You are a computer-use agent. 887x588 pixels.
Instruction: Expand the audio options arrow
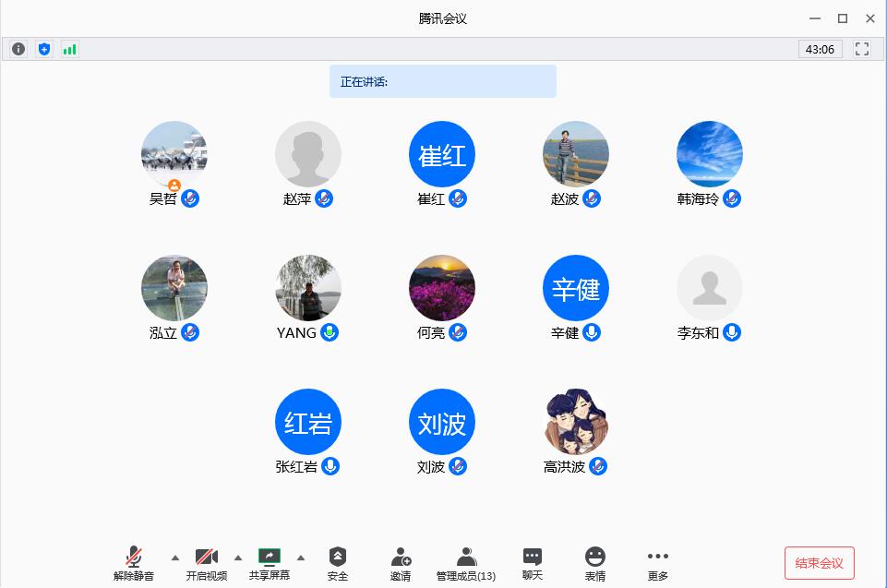(175, 557)
